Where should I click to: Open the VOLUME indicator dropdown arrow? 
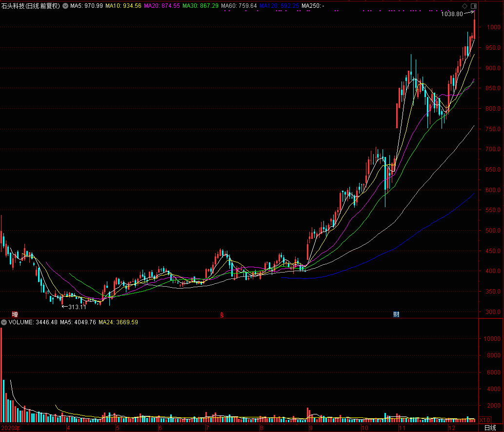(x=4, y=322)
